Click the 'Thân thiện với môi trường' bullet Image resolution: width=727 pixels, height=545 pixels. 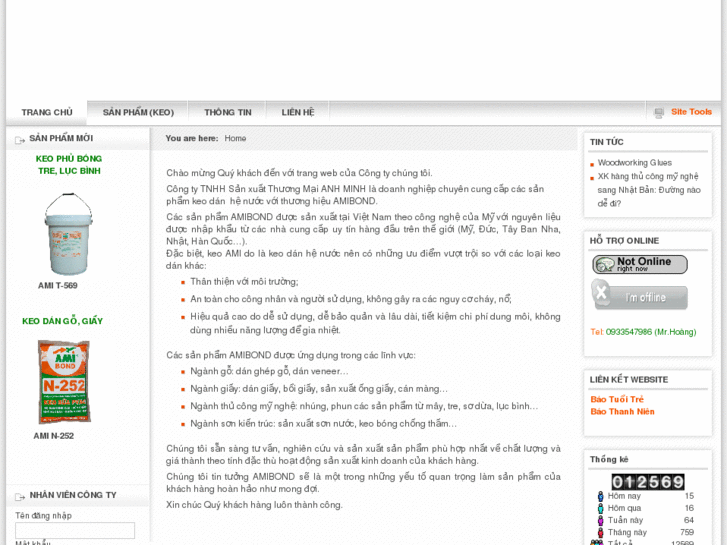[x=244, y=282]
